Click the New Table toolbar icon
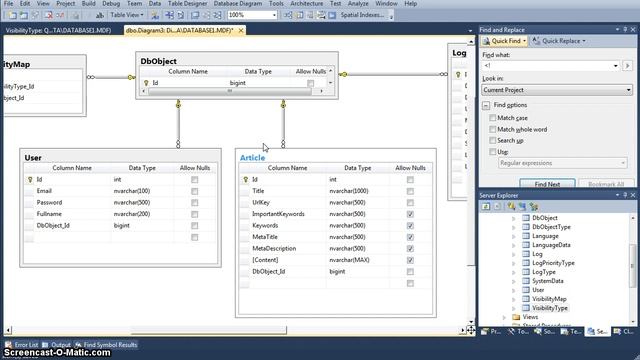This screenshot has width=640, height=360. coord(12,16)
